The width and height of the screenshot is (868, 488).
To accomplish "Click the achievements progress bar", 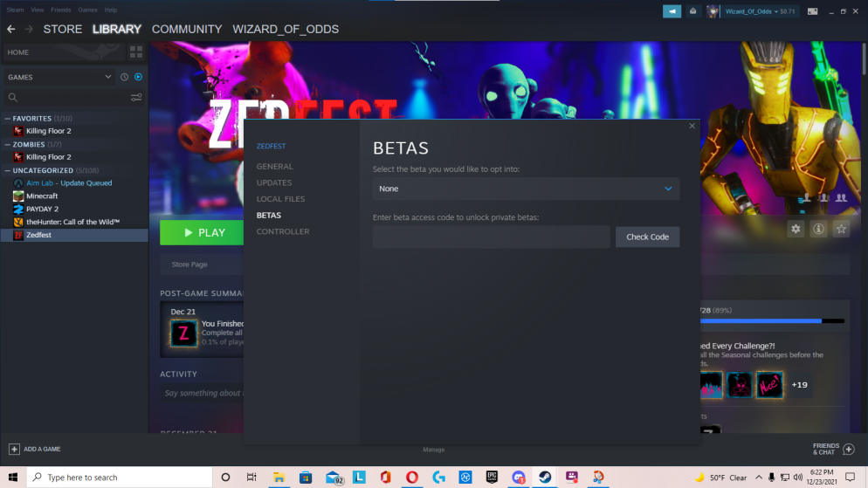I will point(772,321).
